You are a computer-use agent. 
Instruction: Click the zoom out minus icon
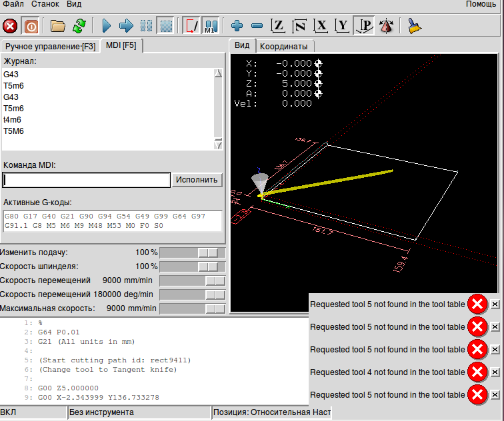point(257,26)
